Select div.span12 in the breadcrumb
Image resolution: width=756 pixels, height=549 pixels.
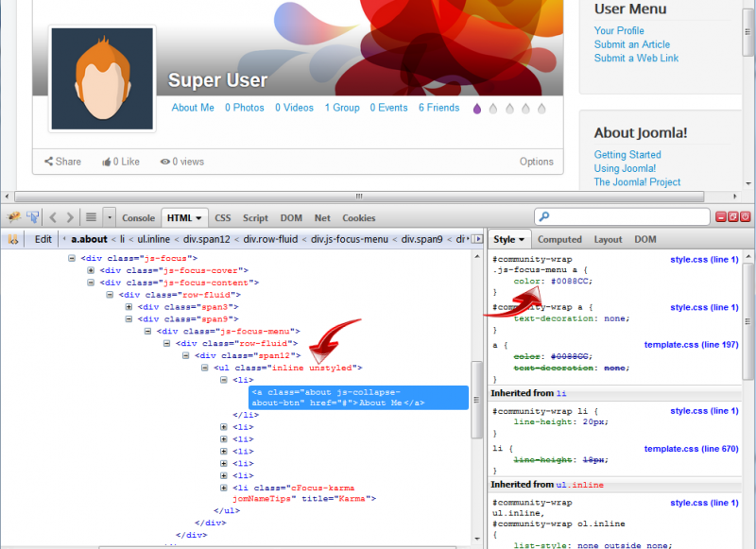click(206, 239)
